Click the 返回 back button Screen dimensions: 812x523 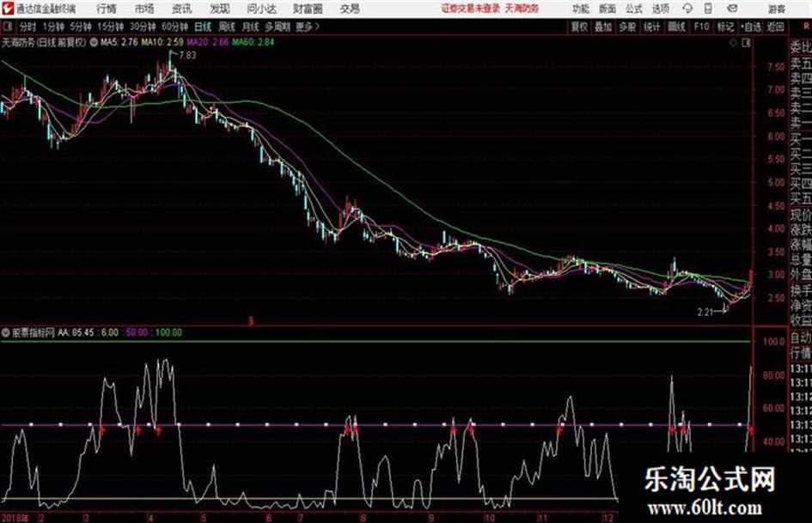pos(775,27)
